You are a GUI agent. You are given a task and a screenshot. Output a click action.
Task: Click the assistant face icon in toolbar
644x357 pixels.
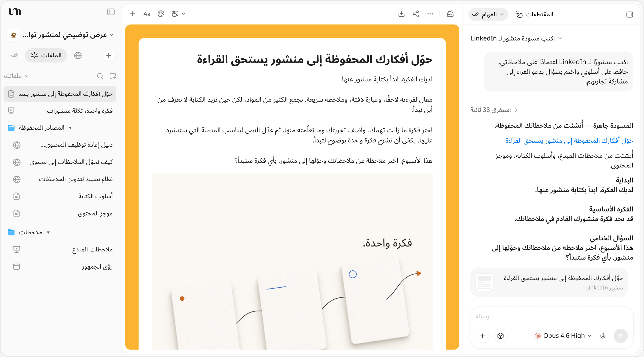(450, 14)
